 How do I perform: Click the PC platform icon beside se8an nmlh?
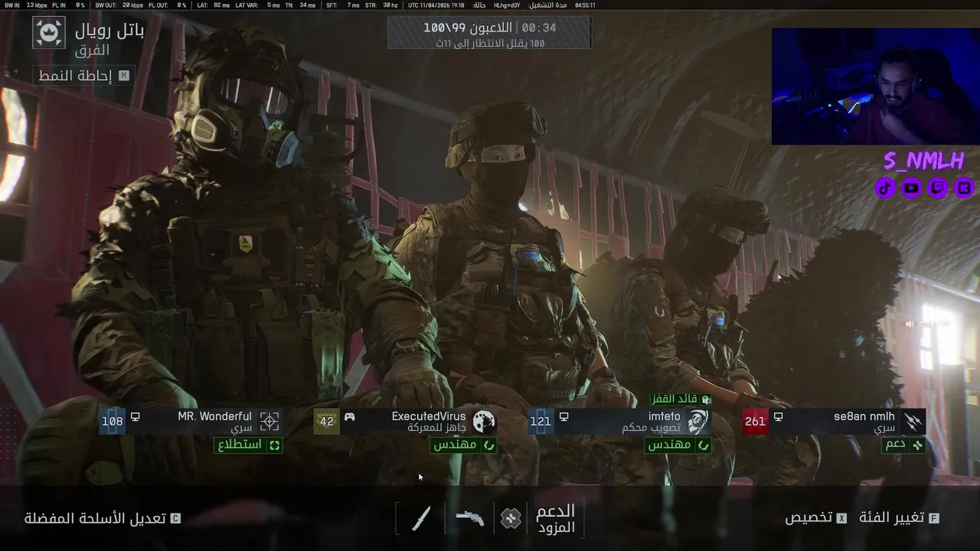(778, 417)
